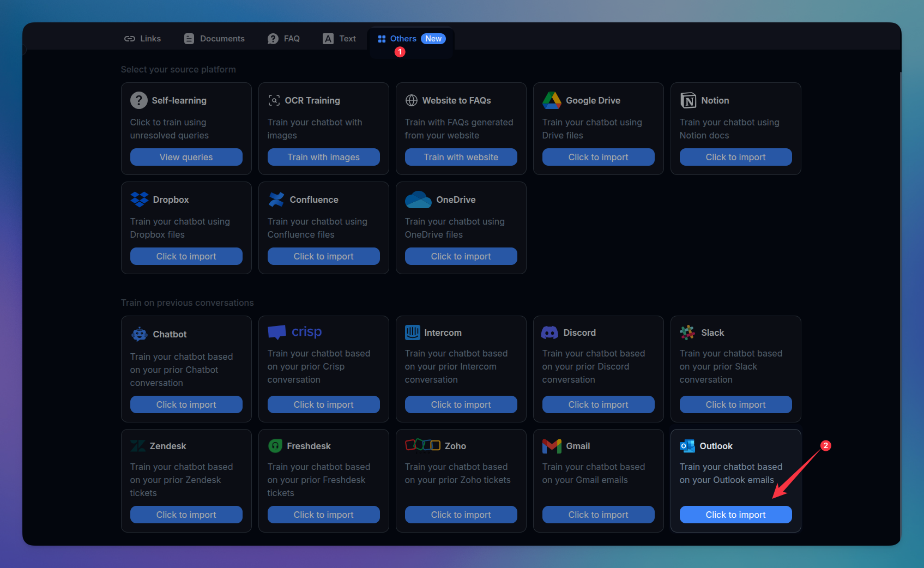The image size is (924, 568).
Task: Switch to the Links tab
Action: click(142, 39)
